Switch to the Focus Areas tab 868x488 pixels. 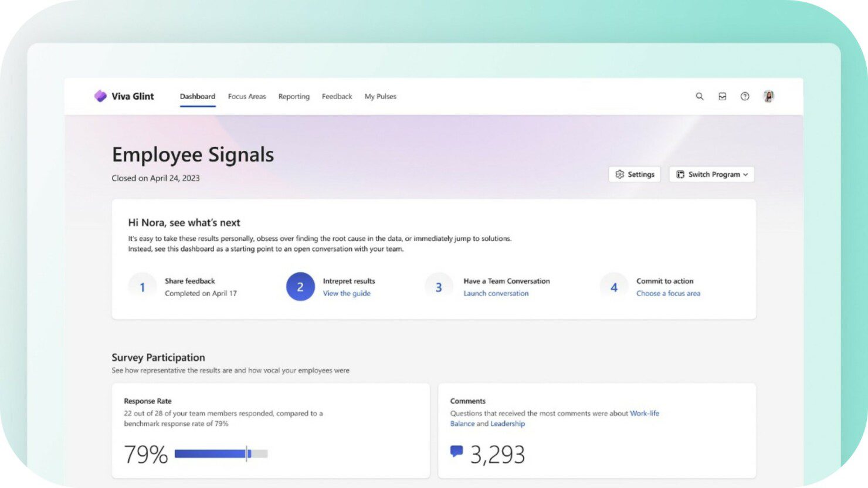(x=247, y=96)
